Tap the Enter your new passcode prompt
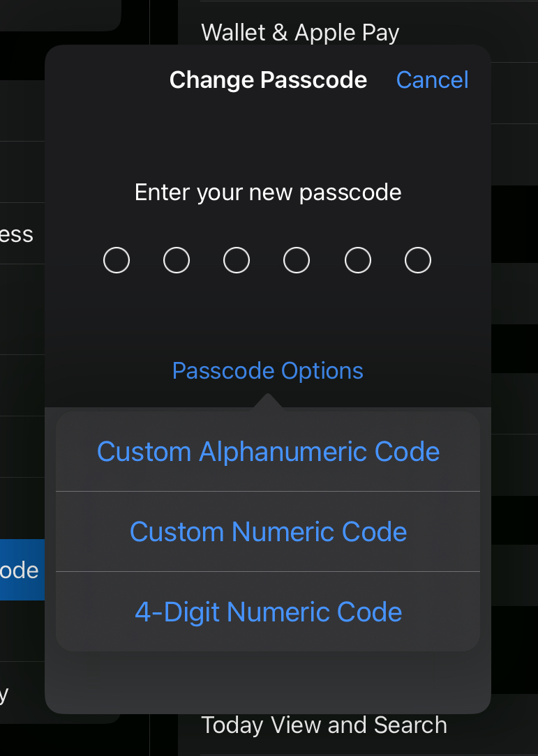538x756 pixels. (268, 192)
